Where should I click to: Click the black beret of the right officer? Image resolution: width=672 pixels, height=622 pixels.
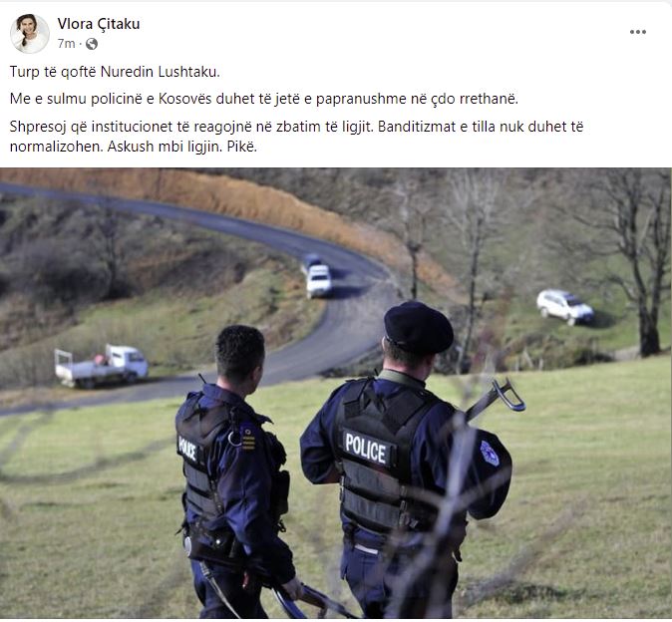click(x=418, y=327)
